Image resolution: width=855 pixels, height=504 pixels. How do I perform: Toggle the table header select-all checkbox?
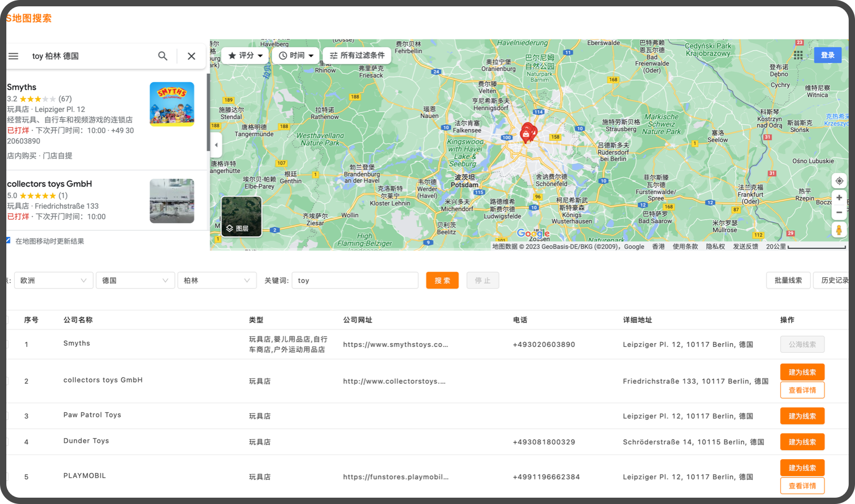[7, 320]
